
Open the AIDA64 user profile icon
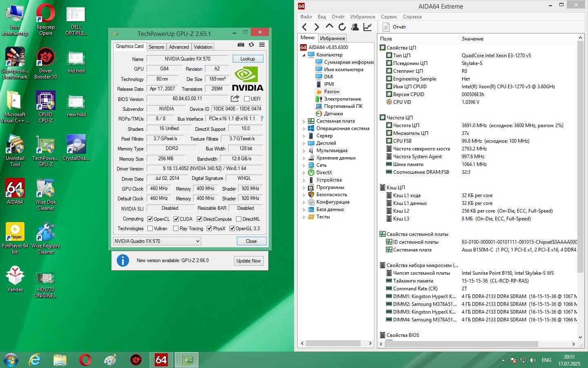pos(355,27)
